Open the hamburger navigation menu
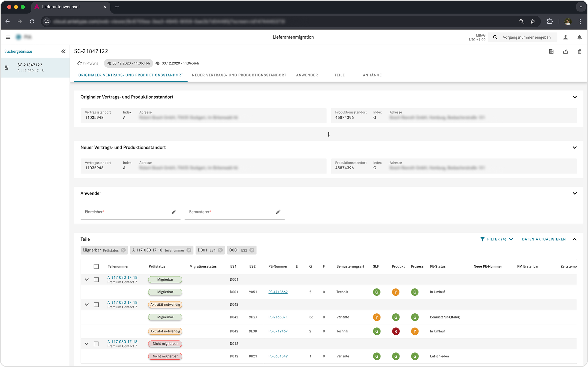Viewport: 588px width, 367px height. coord(8,37)
